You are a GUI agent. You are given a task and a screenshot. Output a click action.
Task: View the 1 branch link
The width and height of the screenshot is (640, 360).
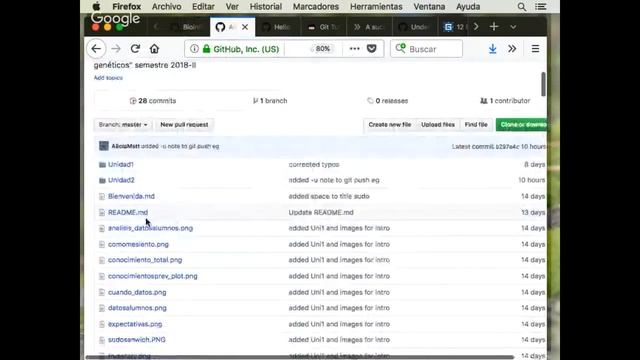(270, 101)
